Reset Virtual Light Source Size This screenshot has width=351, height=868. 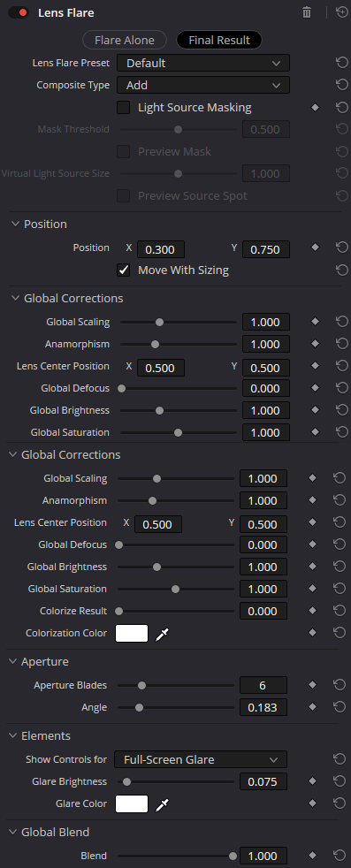pos(341,173)
